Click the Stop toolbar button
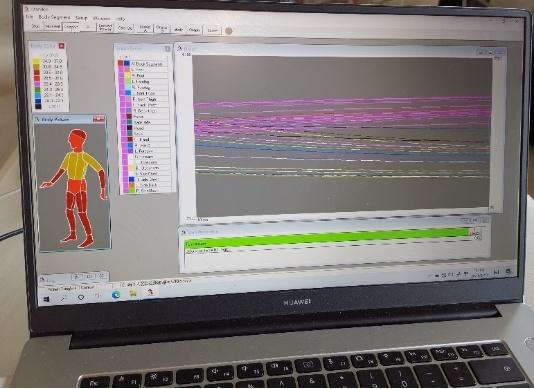The height and width of the screenshot is (389, 534). (x=35, y=26)
